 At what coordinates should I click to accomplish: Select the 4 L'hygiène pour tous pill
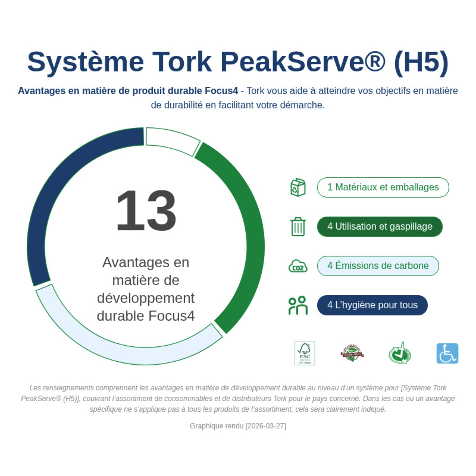372,305
